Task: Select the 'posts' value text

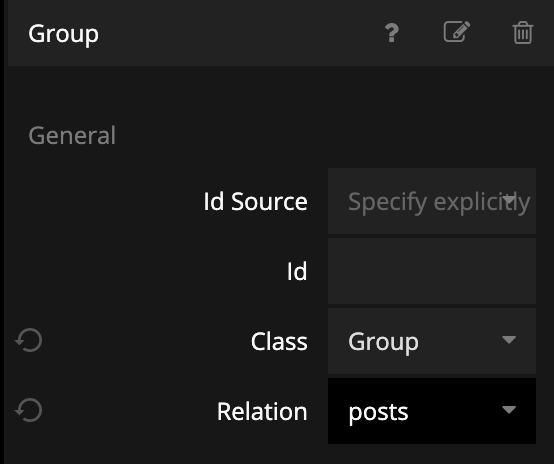Action: pos(378,412)
